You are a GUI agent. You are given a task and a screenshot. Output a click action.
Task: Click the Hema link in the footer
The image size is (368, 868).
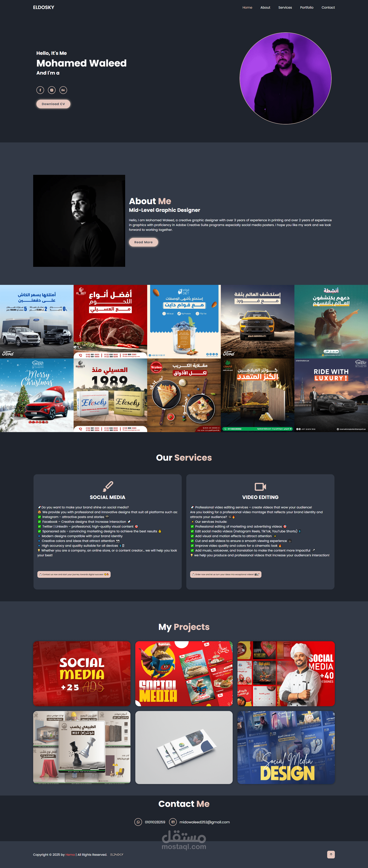tap(70, 855)
